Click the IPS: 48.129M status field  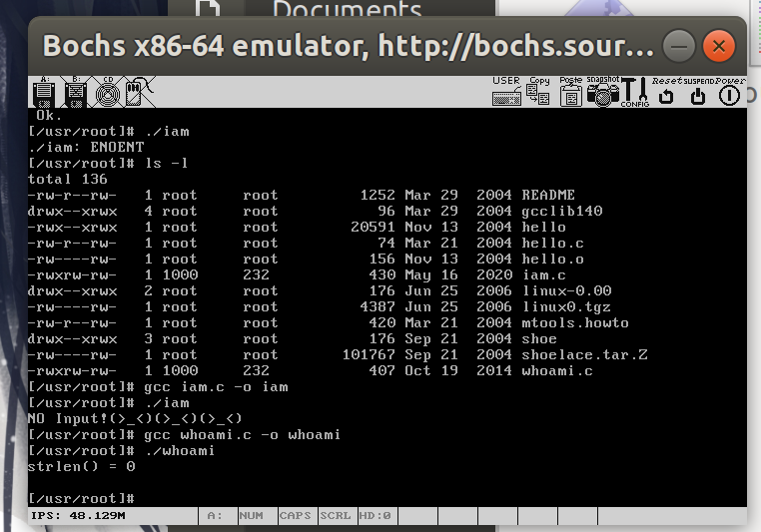(x=114, y=516)
